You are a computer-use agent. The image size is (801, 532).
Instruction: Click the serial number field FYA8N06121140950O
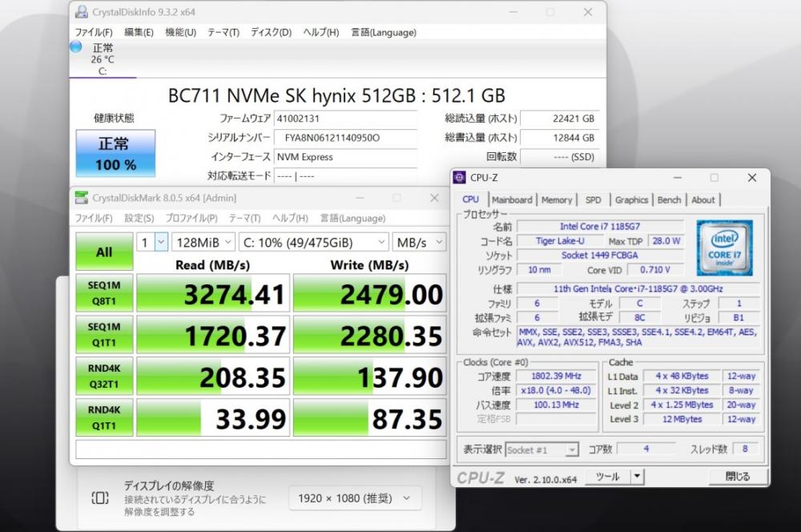(x=345, y=138)
